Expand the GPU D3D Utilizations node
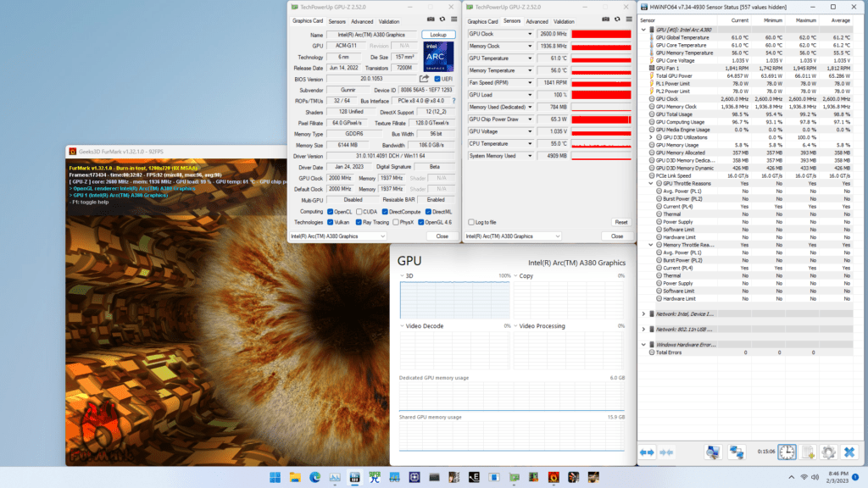868x488 pixels. (x=651, y=137)
